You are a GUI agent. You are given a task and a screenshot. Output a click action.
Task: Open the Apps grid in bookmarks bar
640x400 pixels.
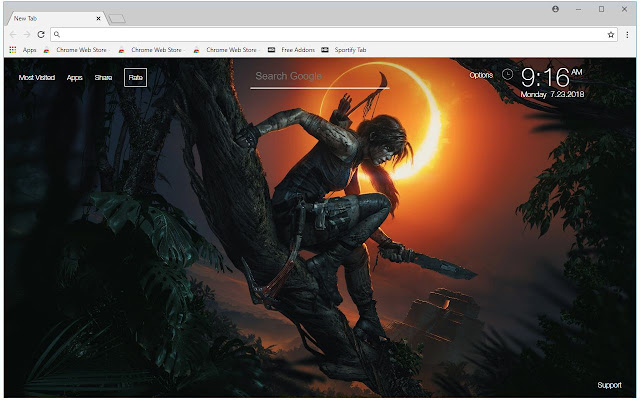pyautogui.click(x=23, y=50)
